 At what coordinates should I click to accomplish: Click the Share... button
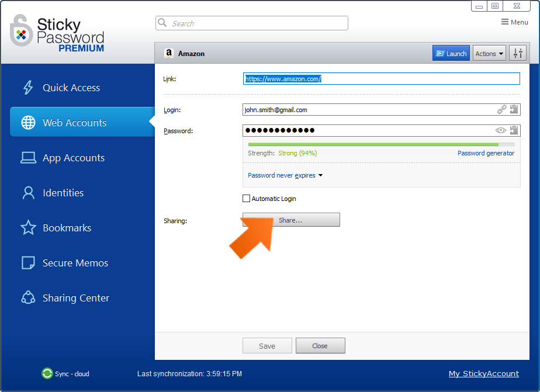(291, 220)
